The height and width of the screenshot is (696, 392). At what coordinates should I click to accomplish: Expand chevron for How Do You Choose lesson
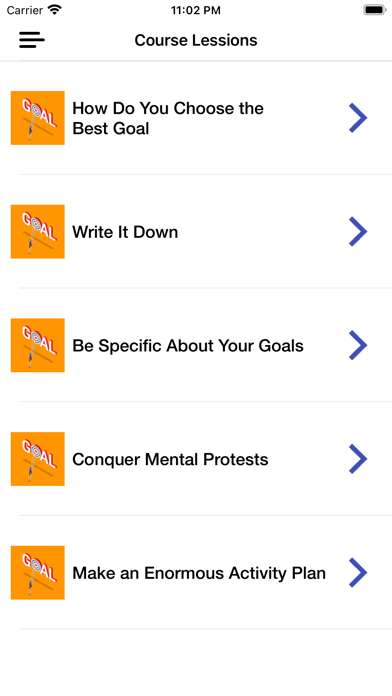pos(358,118)
